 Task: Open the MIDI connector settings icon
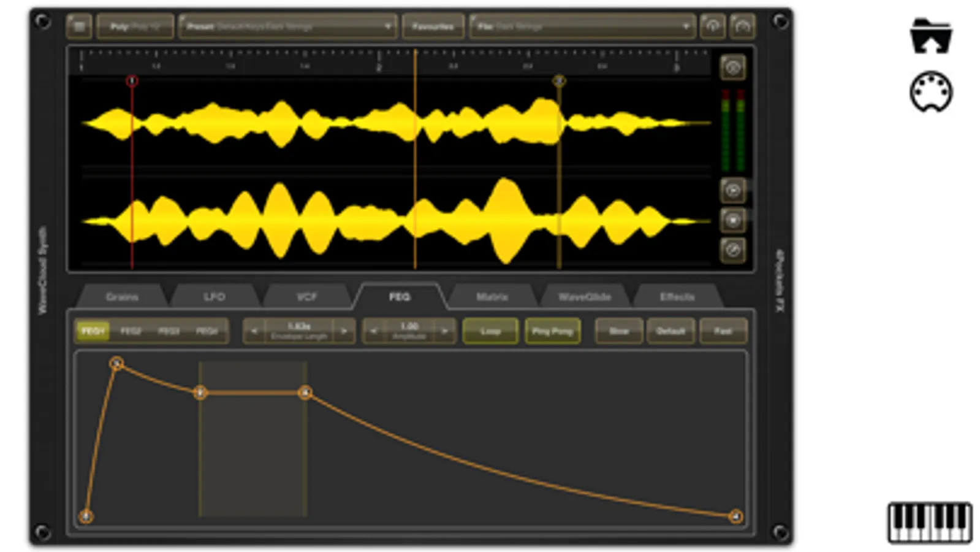pos(930,92)
